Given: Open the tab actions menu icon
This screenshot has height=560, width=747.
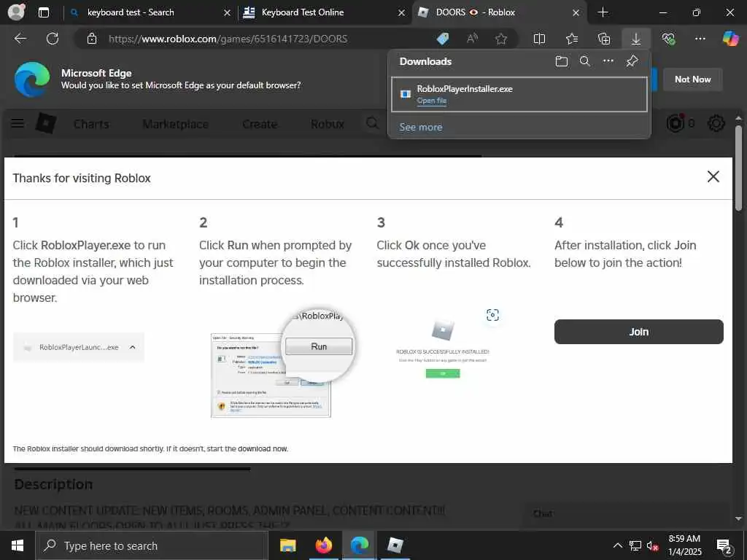Looking at the screenshot, I should (x=44, y=12).
